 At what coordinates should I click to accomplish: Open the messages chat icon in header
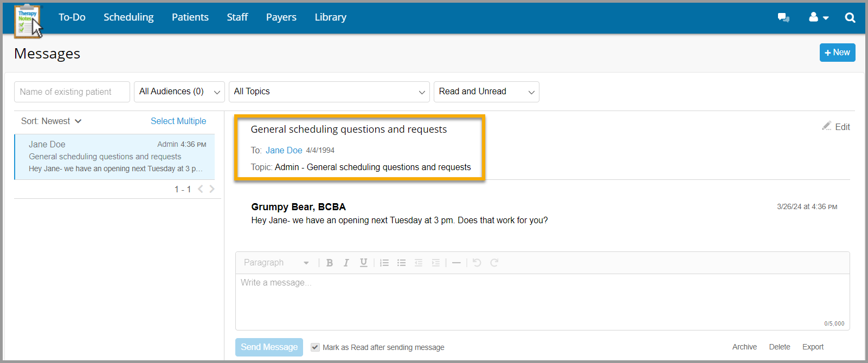pos(783,17)
